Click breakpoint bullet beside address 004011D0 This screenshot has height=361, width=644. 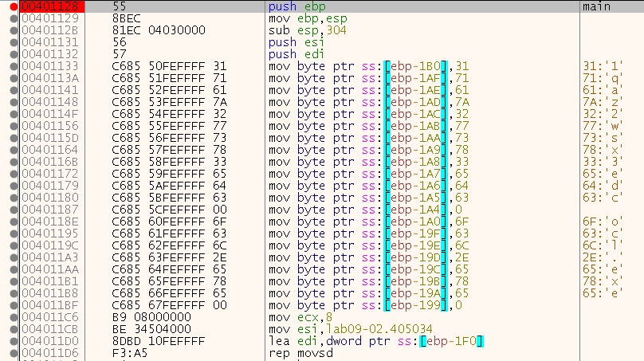coord(14,340)
